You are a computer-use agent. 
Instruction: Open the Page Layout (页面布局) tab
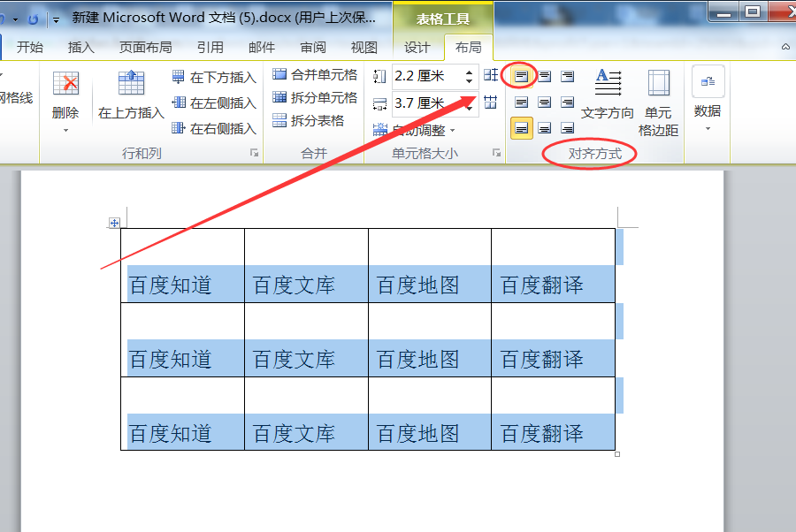click(x=145, y=47)
